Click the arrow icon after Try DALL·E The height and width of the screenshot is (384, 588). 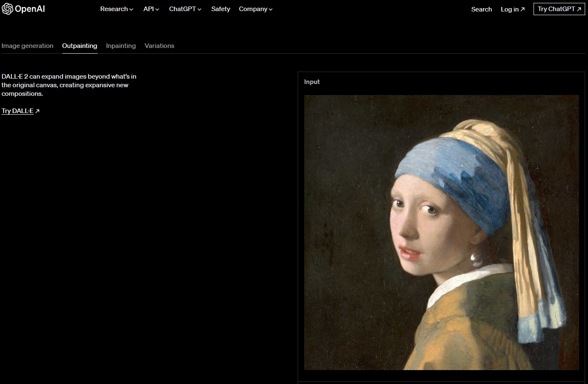point(37,111)
